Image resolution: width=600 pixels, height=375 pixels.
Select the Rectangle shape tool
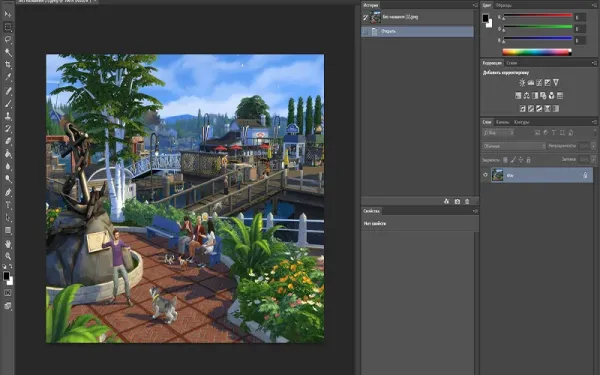point(8,230)
